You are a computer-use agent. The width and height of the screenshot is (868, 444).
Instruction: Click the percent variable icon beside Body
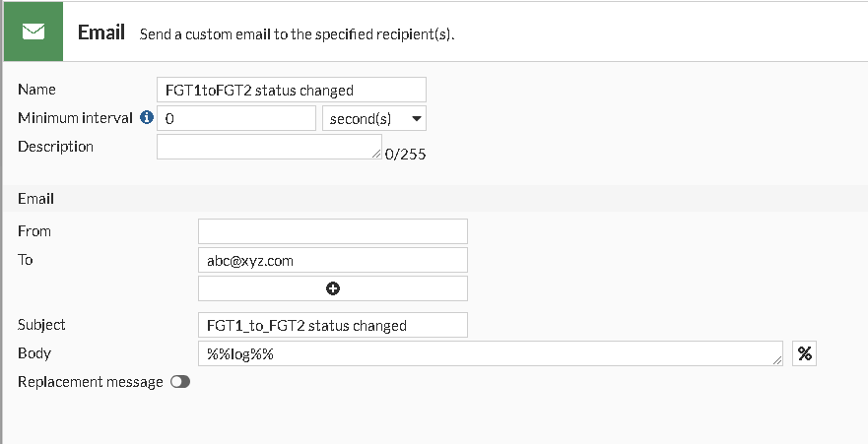pyautogui.click(x=805, y=353)
